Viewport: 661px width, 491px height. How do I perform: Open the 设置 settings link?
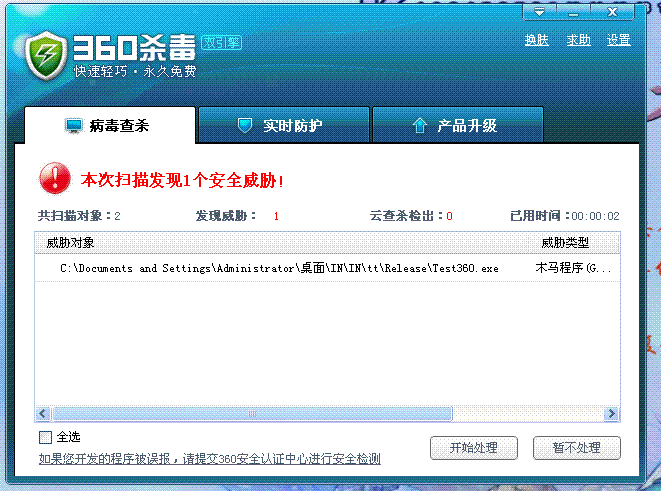618,40
